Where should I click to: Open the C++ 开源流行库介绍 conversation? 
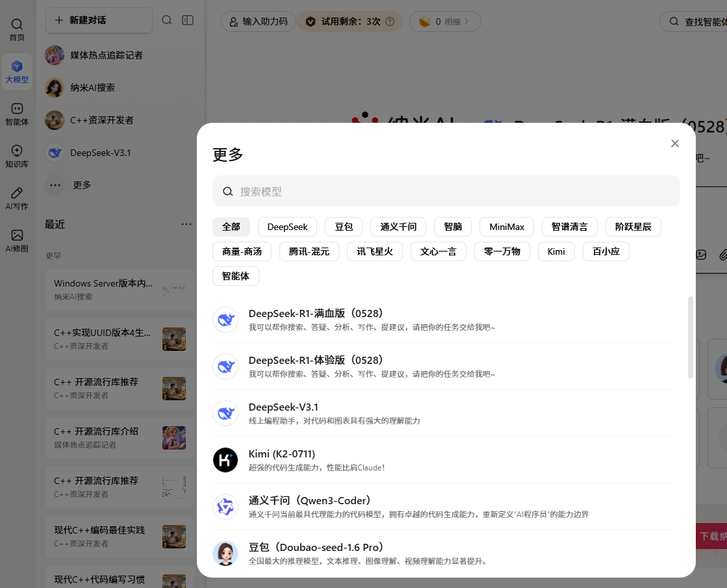pyautogui.click(x=120, y=438)
